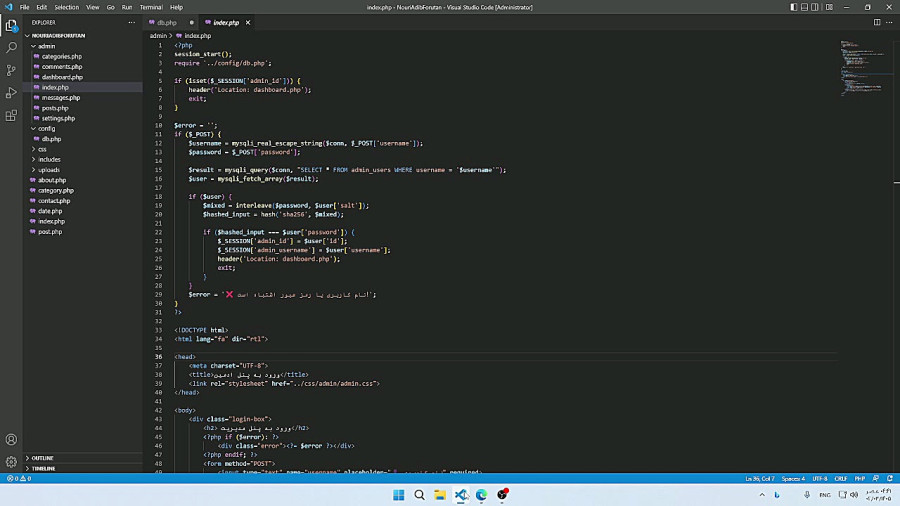
Task: Toggle secondary side bar visibility
Action: click(814, 7)
